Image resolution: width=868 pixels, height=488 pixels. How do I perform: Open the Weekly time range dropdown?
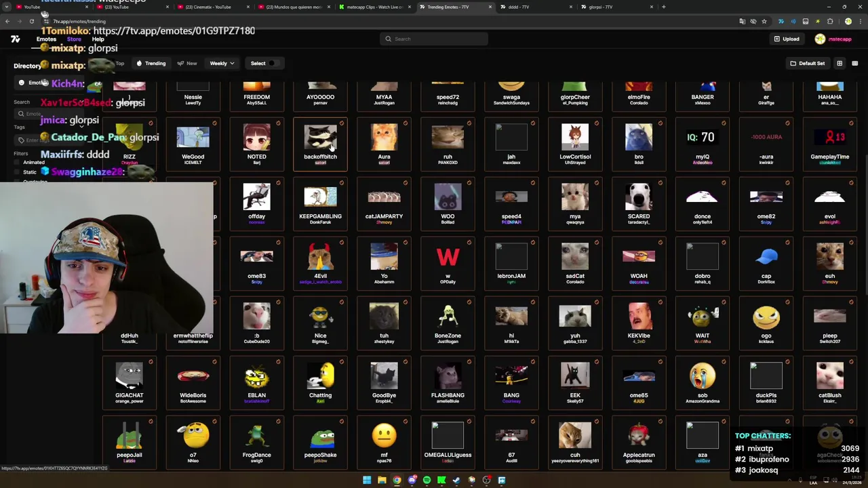pyautogui.click(x=222, y=63)
